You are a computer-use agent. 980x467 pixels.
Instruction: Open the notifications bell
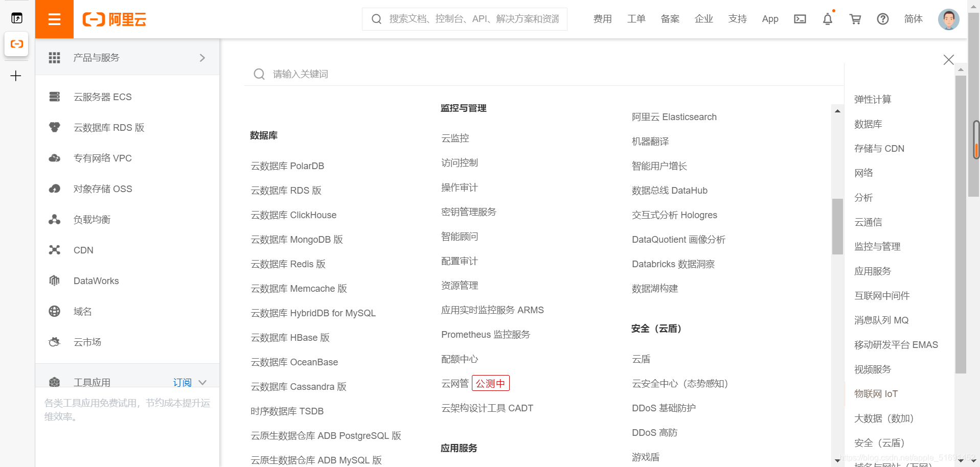coord(828,19)
